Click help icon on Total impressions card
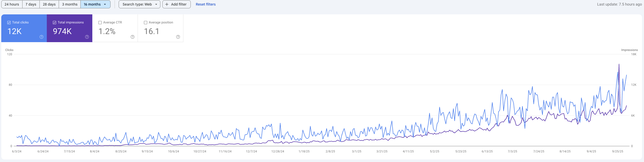Image resolution: width=644 pixels, height=162 pixels. [87, 37]
